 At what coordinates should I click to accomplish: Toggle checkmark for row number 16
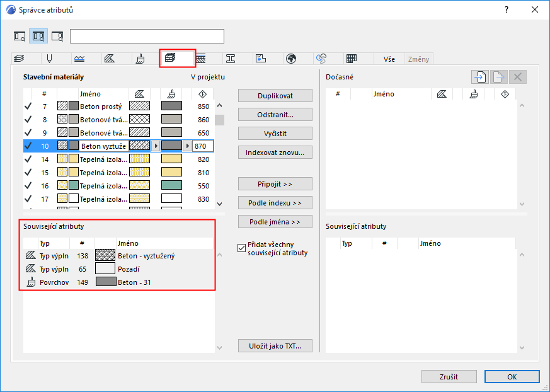click(28, 186)
